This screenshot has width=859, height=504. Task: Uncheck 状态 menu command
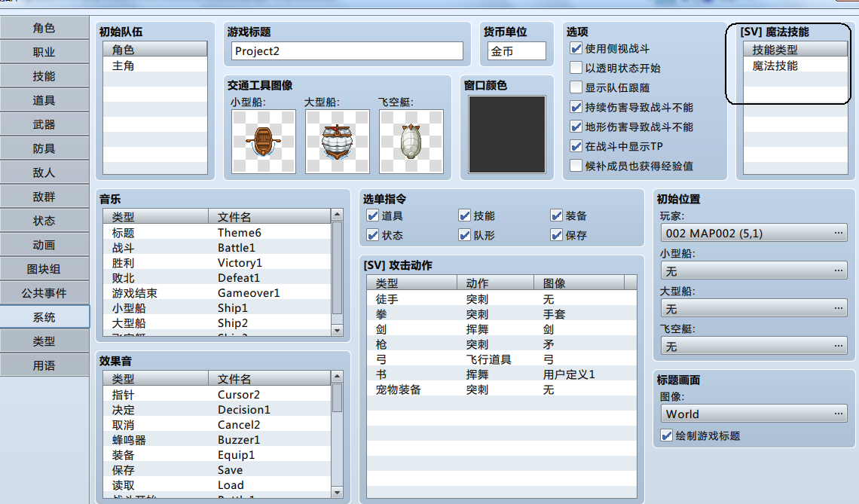tap(372, 235)
